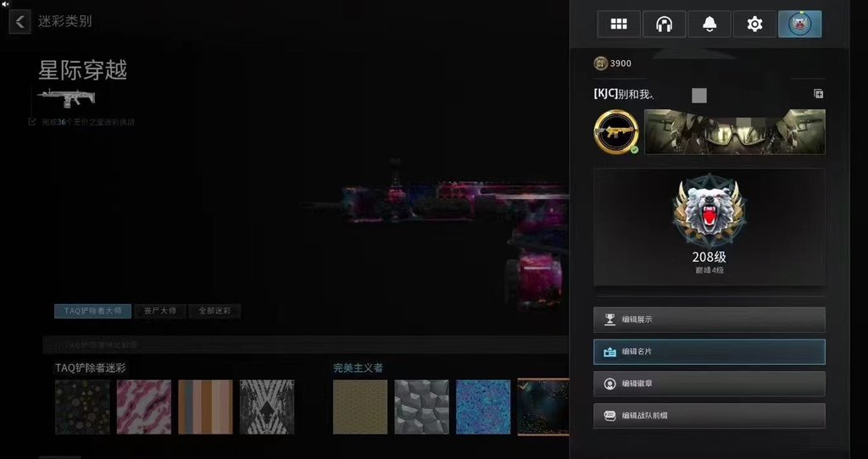Click the 208级 level text
This screenshot has height=459, width=868.
(x=709, y=257)
